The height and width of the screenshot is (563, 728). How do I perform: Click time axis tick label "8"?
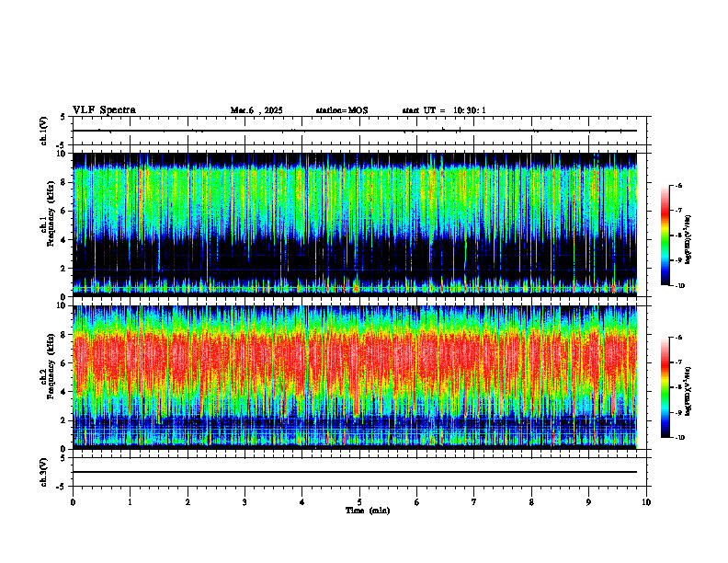click(x=531, y=502)
